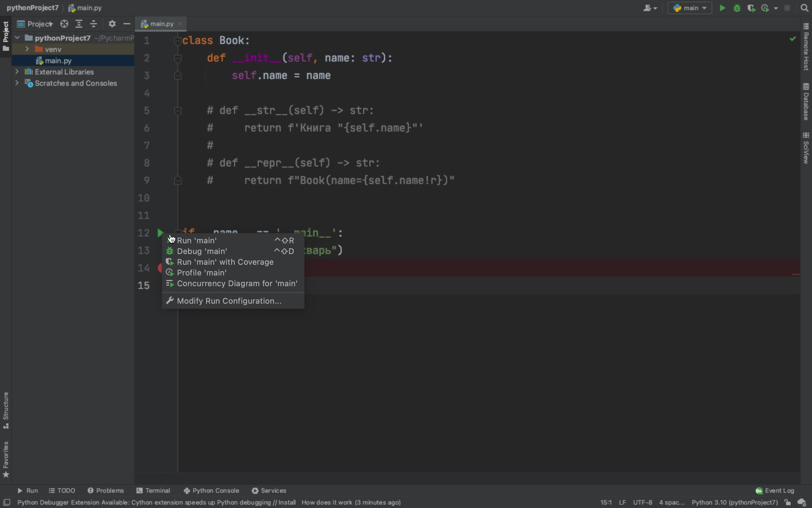Change the LF line separator
812x508 pixels.
[623, 502]
